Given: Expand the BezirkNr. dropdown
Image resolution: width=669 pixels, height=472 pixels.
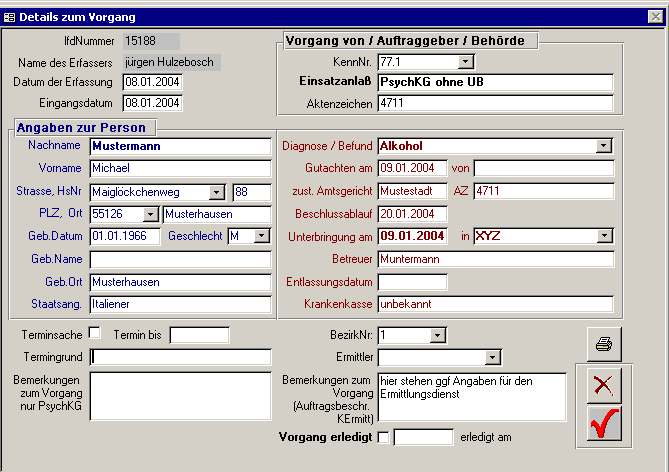Looking at the screenshot, I should tap(437, 335).
